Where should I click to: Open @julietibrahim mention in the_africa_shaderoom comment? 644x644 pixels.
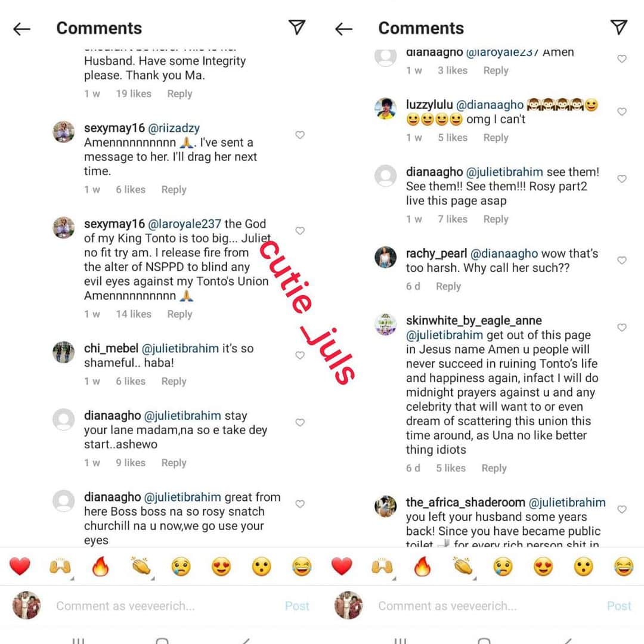pyautogui.click(x=567, y=503)
